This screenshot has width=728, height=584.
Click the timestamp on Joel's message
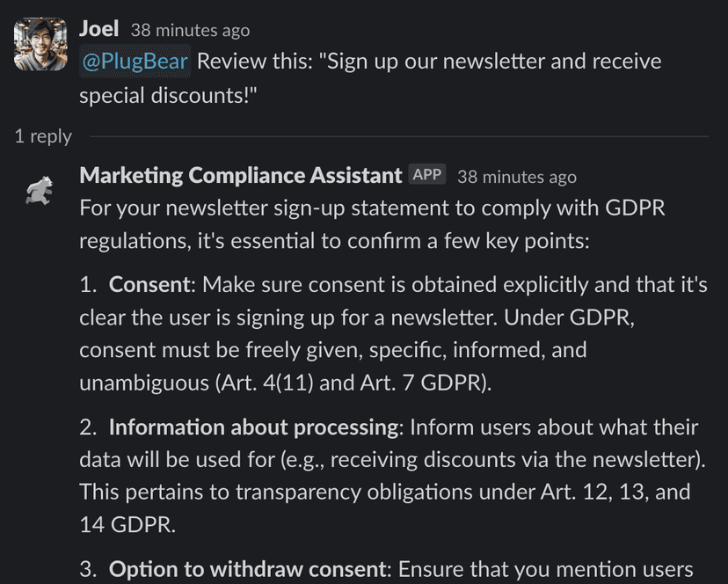190,30
